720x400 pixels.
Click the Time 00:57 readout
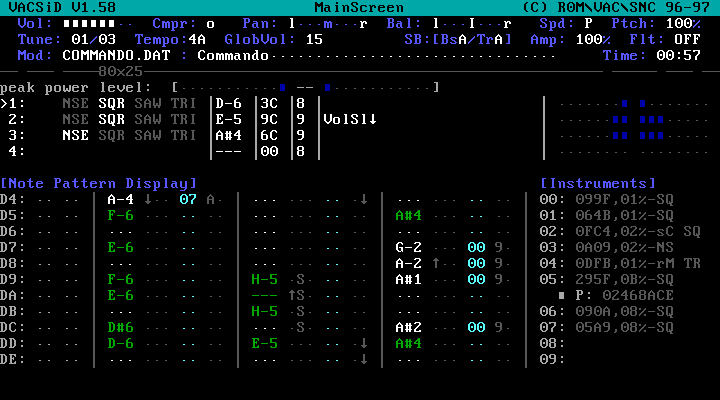click(678, 56)
